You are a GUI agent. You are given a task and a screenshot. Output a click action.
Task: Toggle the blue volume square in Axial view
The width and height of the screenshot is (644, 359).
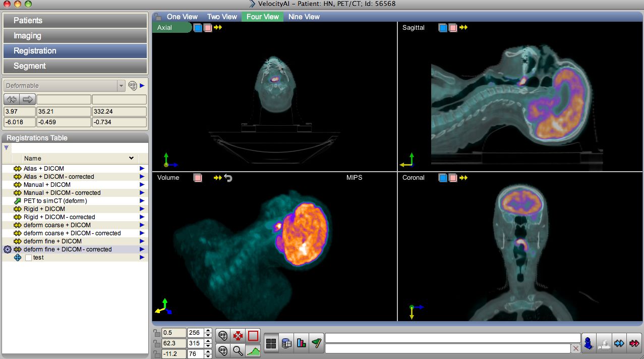click(198, 28)
